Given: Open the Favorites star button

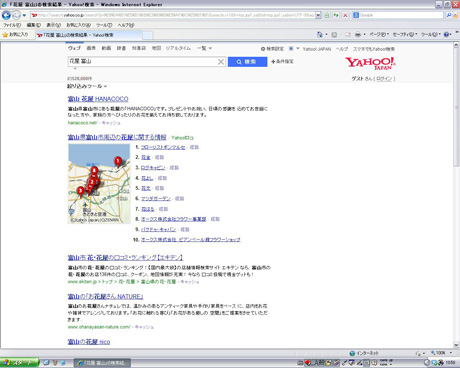Looking at the screenshot, I should click(x=16, y=35).
